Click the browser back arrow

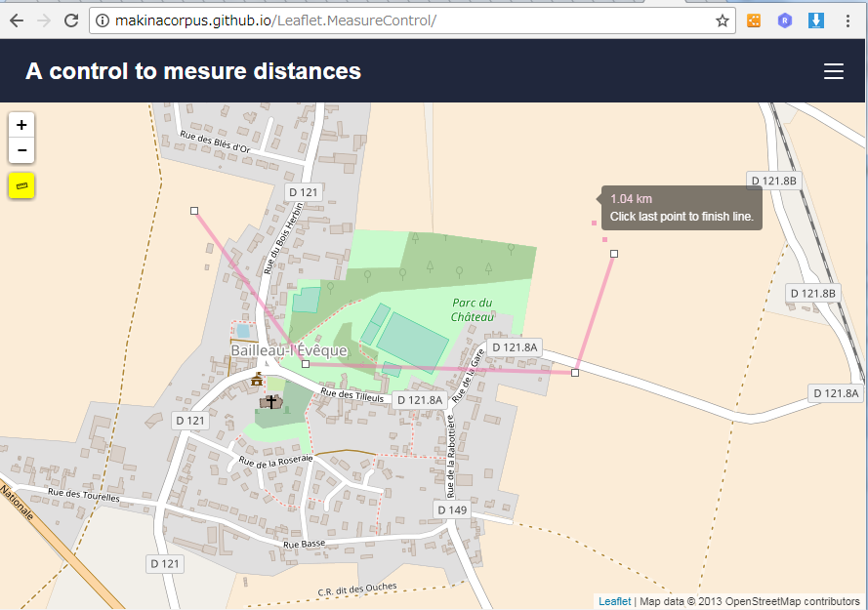pos(16,20)
